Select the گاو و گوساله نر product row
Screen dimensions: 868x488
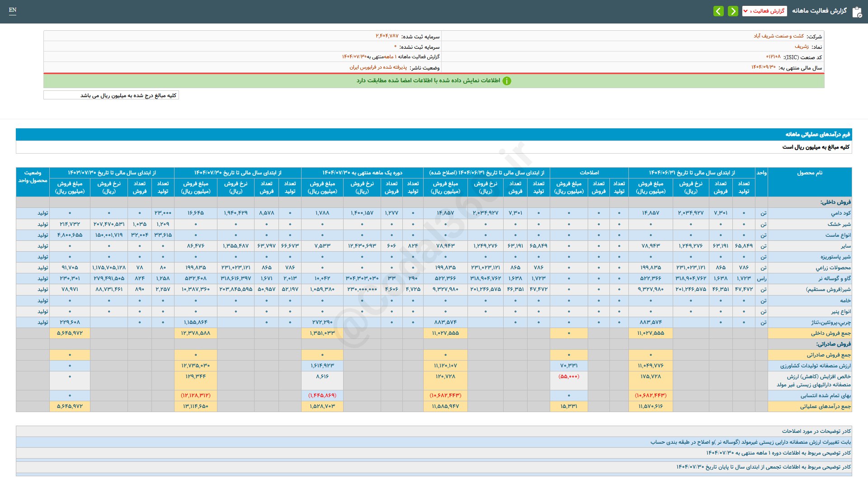click(x=834, y=278)
